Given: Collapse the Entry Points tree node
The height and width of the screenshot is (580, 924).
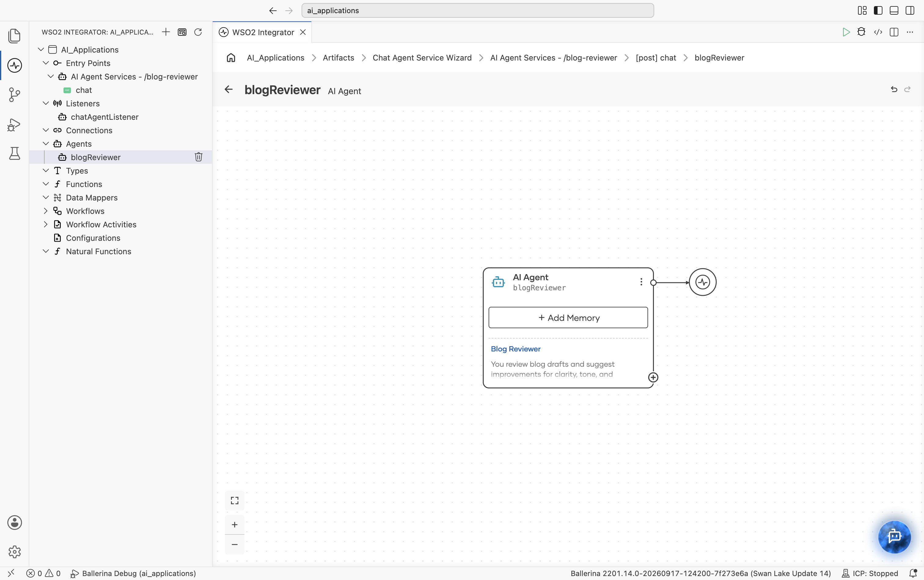Looking at the screenshot, I should click(46, 63).
